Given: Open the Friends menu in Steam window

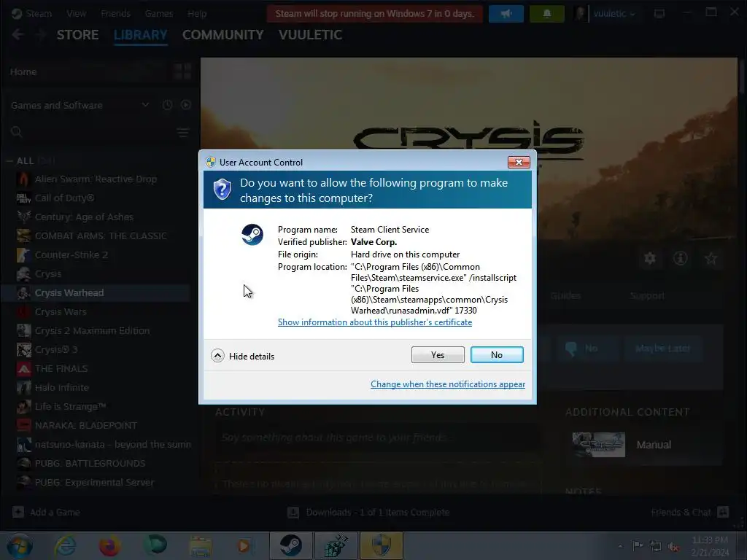Looking at the screenshot, I should (115, 14).
